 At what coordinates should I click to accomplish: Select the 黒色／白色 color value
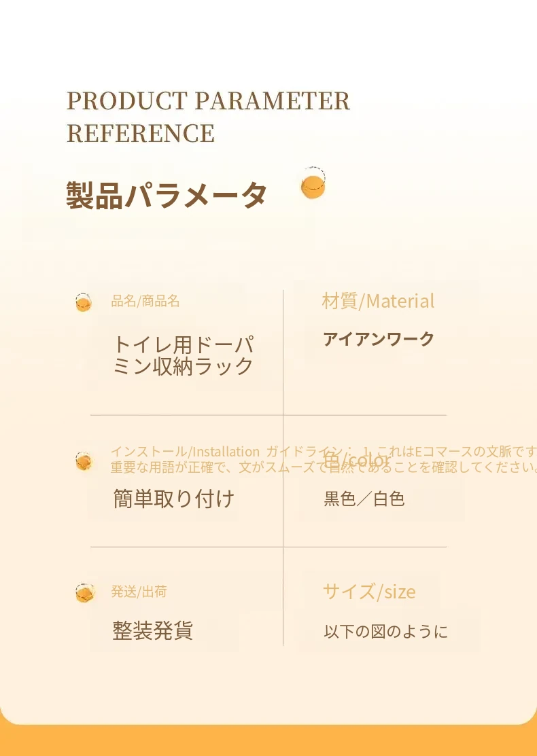tap(364, 499)
